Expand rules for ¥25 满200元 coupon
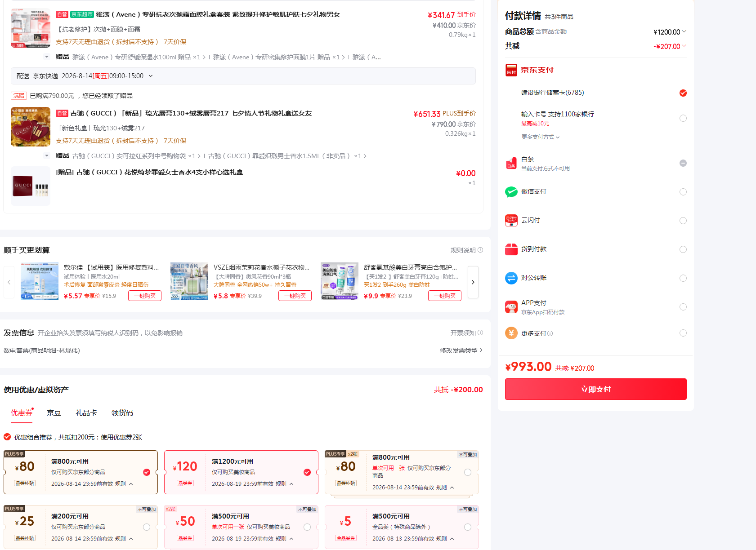The width and height of the screenshot is (756, 550). (124, 539)
